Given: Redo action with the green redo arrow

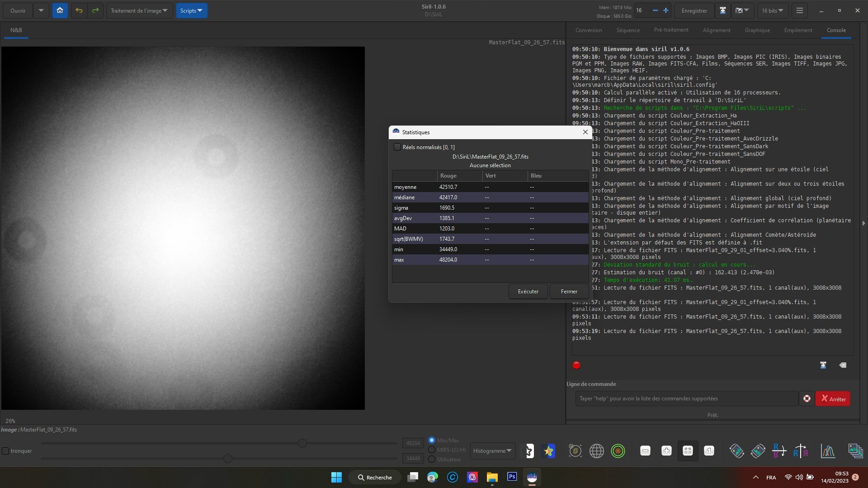Looking at the screenshot, I should click(x=95, y=10).
